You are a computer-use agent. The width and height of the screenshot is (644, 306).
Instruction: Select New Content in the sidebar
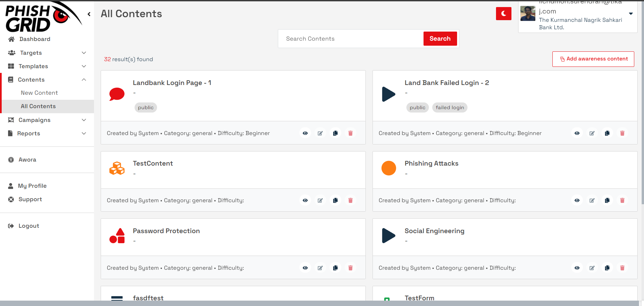pos(39,93)
